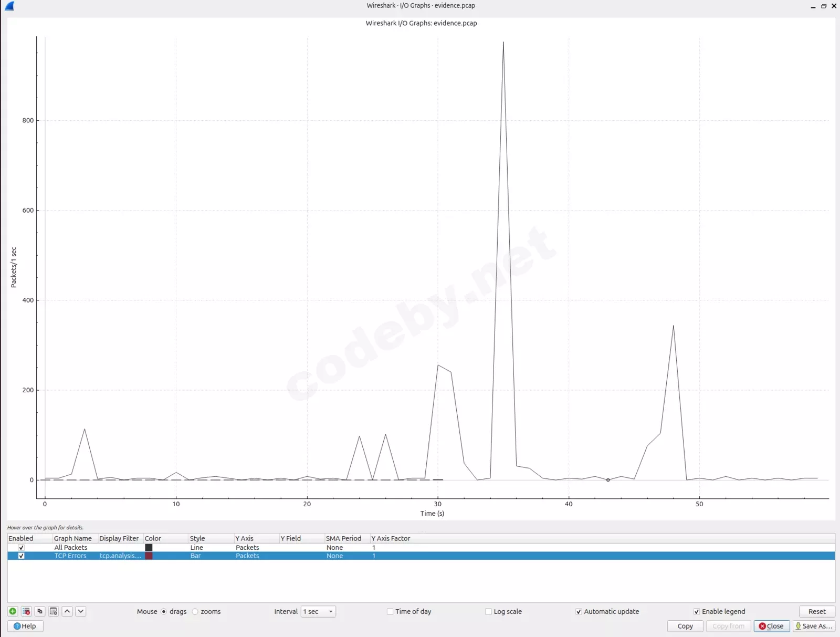This screenshot has width=840, height=637.
Task: Reset the graph view
Action: [817, 611]
